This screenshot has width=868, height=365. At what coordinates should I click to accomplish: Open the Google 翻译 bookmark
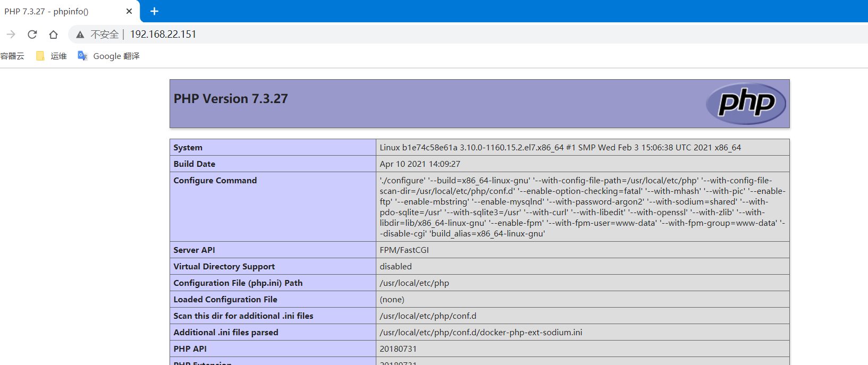[108, 56]
